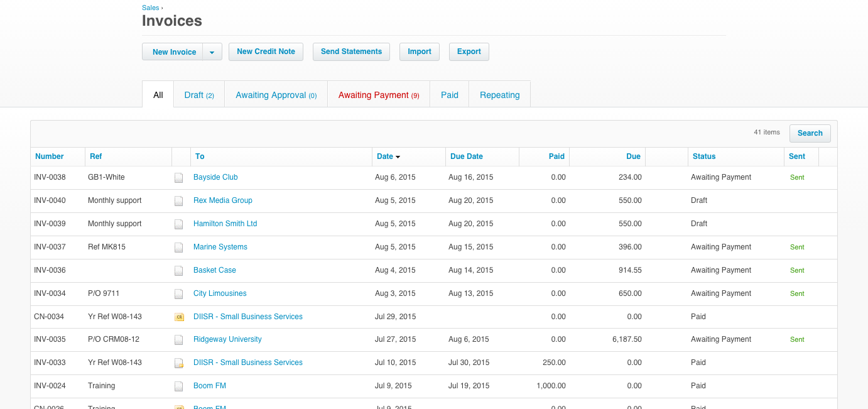
Task: Click the Ridgeway University invoice document icon
Action: click(179, 340)
